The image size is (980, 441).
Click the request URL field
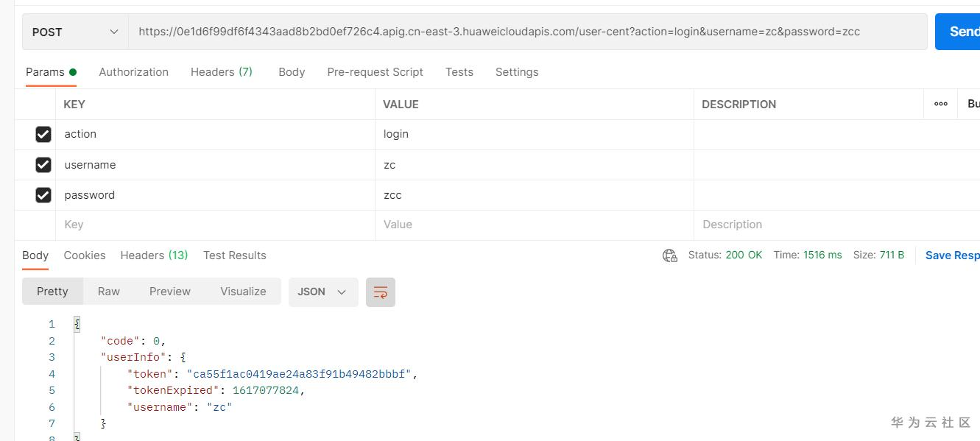pos(527,32)
